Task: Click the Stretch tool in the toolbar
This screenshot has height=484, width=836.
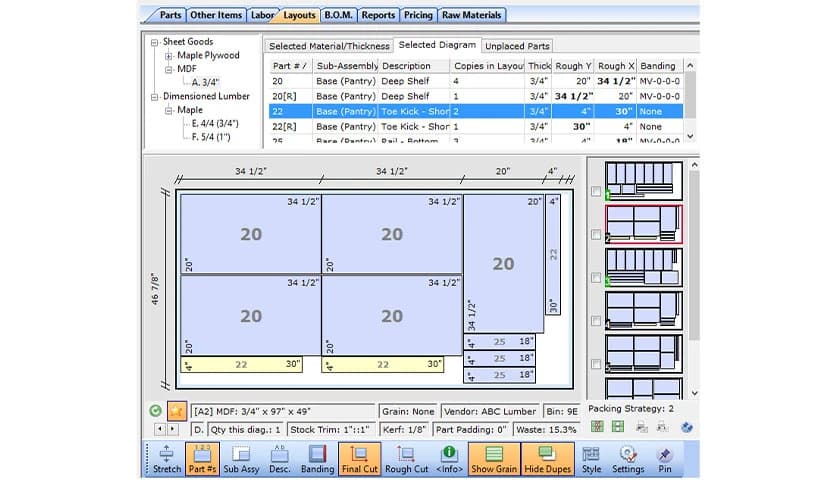Action: tap(167, 459)
